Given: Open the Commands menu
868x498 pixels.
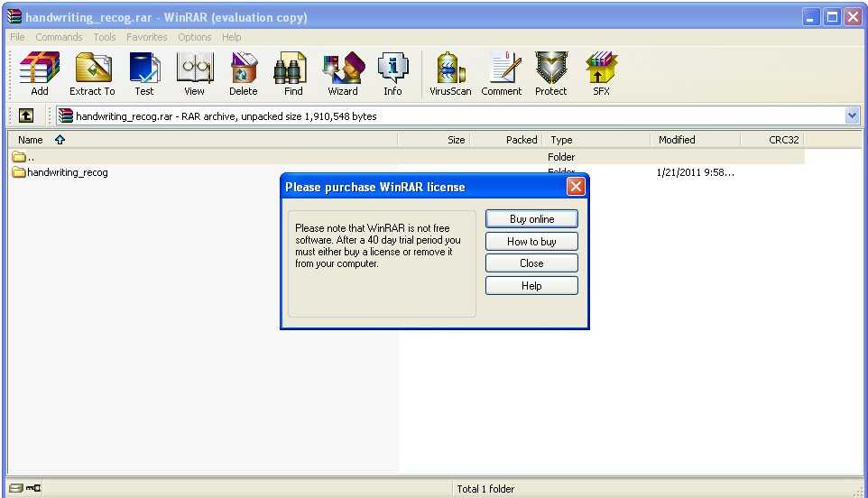Looking at the screenshot, I should click(59, 37).
